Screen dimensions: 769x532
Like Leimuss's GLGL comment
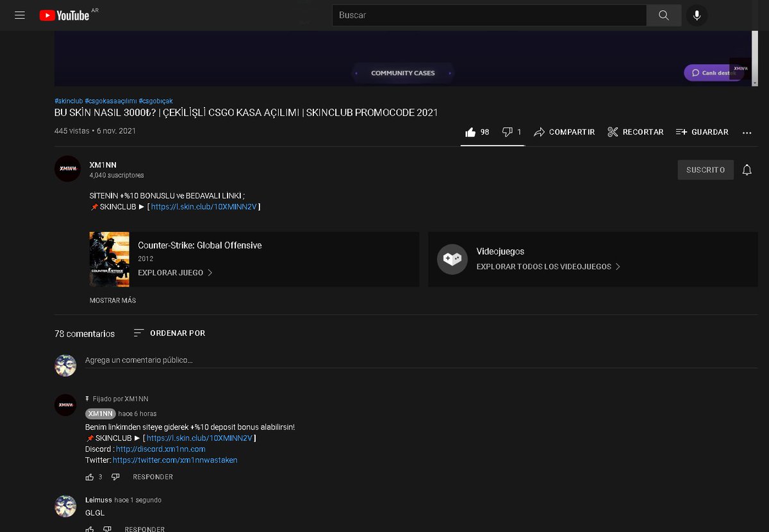click(x=90, y=529)
